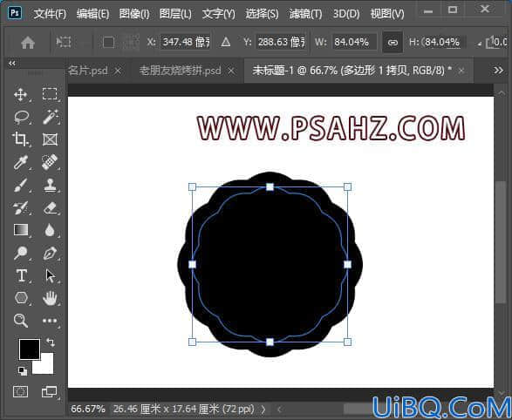Click the foreground color swatch

point(30,349)
